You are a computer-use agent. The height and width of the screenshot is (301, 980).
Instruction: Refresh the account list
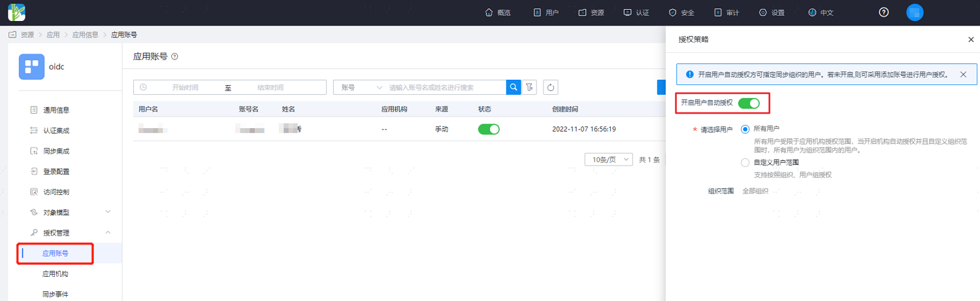click(551, 87)
